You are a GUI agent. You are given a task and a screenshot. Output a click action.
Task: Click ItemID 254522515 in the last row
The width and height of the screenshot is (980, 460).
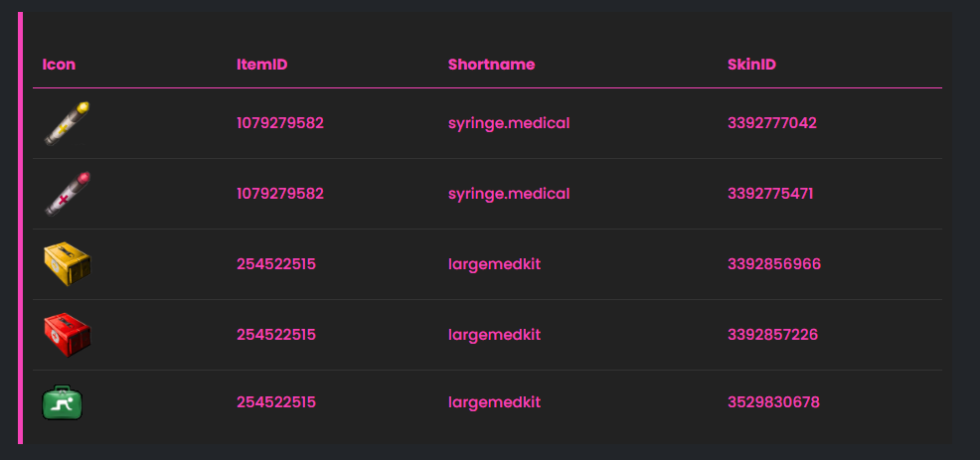[x=276, y=402]
